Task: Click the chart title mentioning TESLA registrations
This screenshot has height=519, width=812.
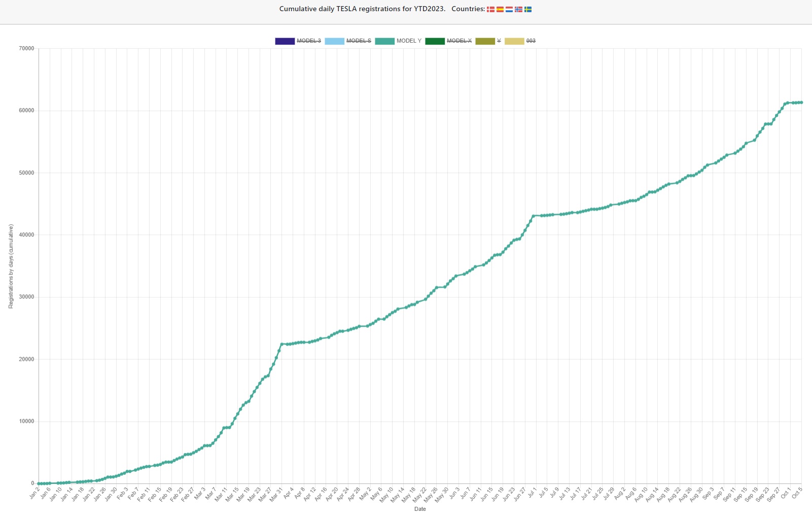Action: pyautogui.click(x=362, y=9)
